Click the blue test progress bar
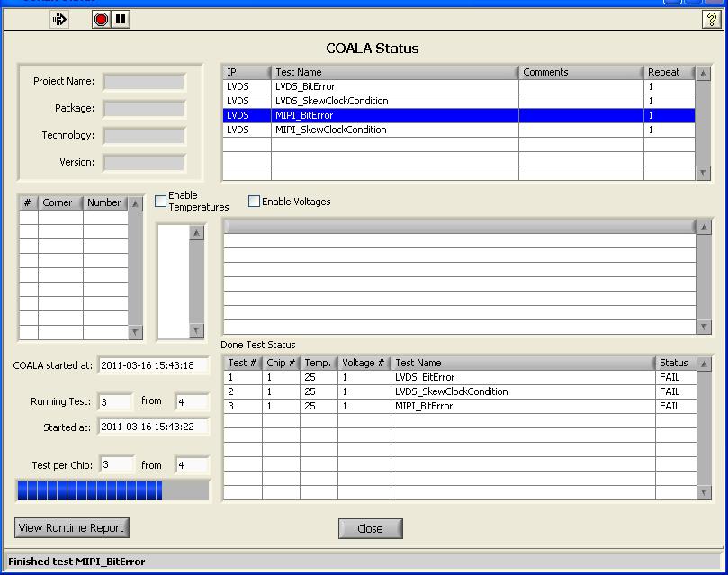The width and height of the screenshot is (728, 575). tap(113, 490)
